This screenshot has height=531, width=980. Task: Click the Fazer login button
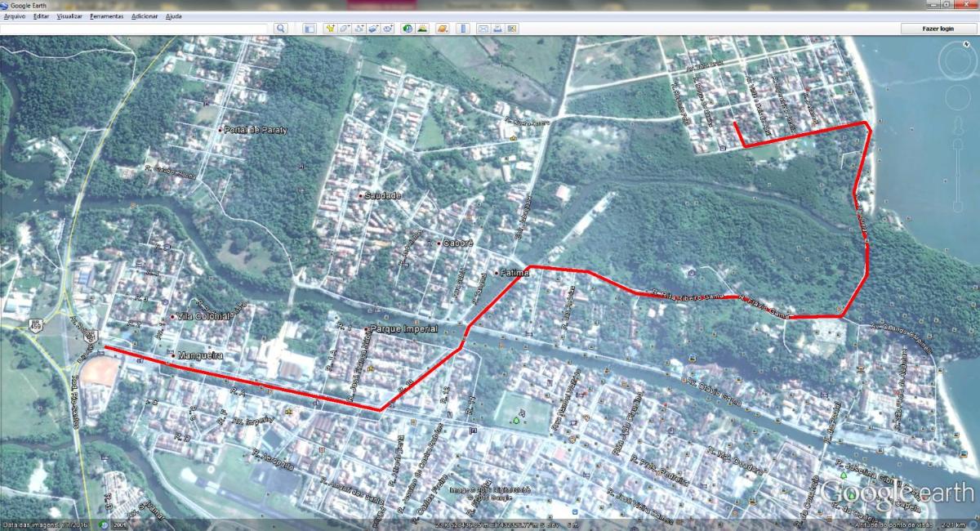tap(938, 29)
